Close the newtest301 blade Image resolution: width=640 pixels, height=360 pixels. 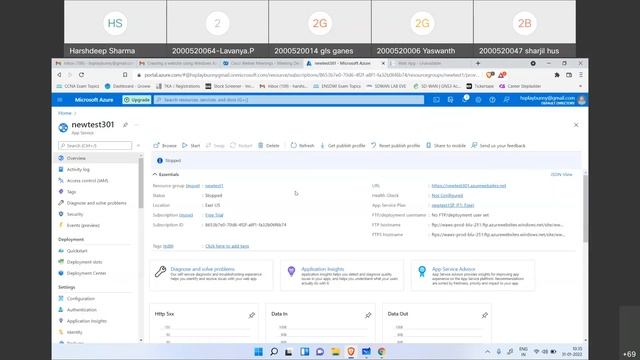[x=576, y=125]
